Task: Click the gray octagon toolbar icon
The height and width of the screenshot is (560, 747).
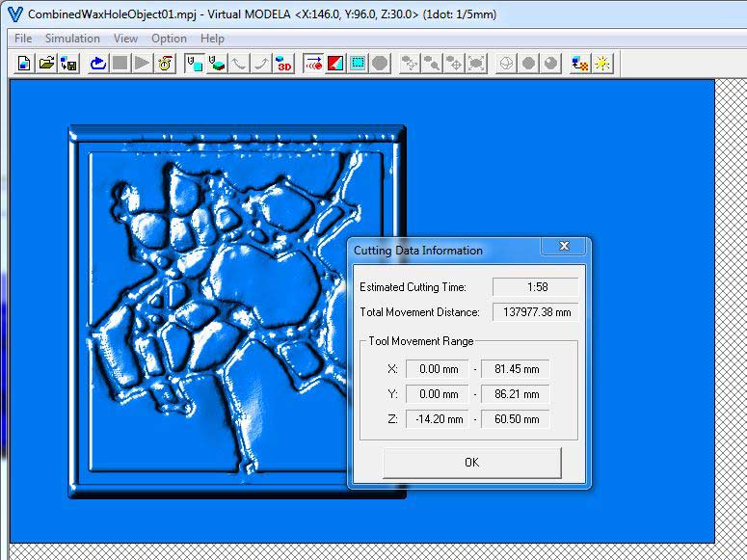Action: point(380,64)
